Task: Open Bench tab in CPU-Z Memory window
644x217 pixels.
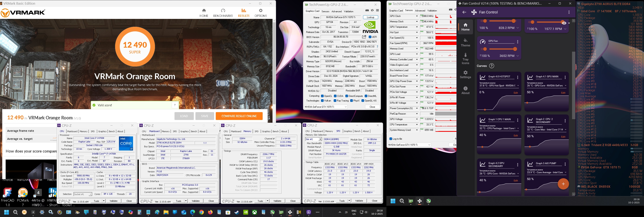Action: [x=276, y=132]
